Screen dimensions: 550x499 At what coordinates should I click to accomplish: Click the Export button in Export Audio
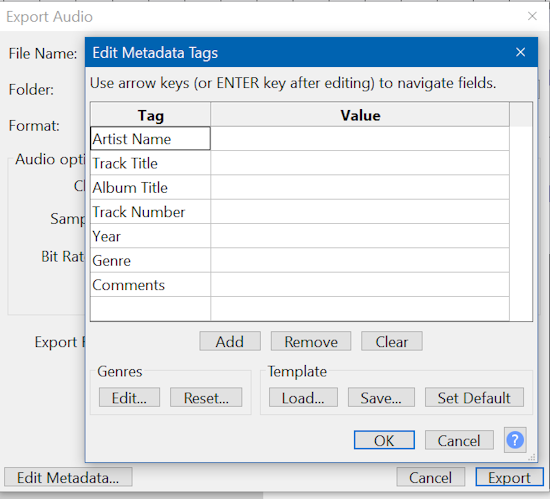tap(509, 477)
